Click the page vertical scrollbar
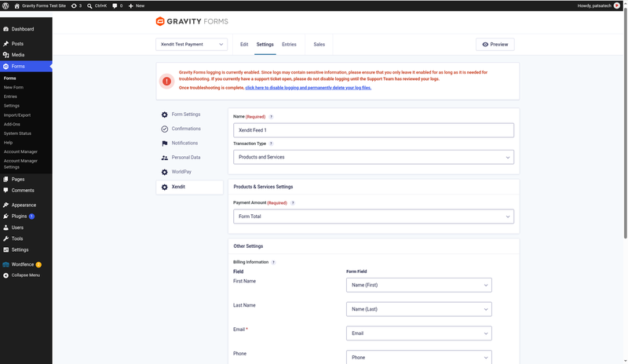The image size is (628, 364). (625, 124)
